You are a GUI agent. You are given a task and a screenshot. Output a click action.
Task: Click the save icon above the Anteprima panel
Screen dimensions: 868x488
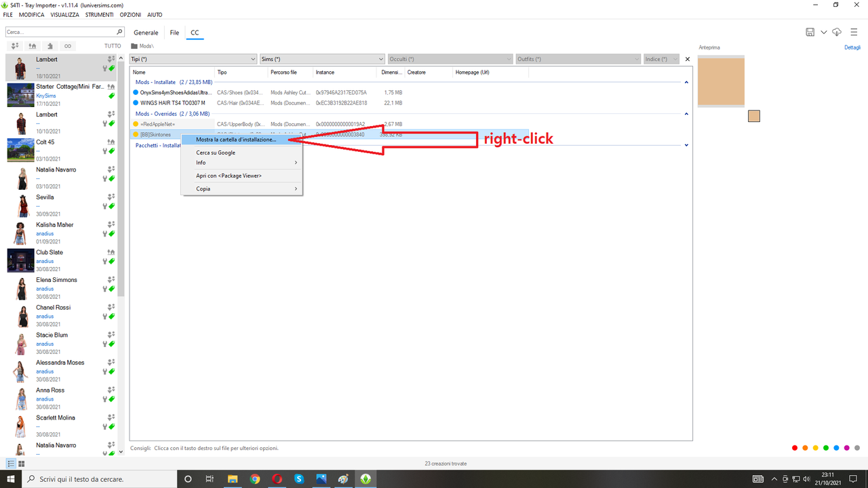point(810,32)
